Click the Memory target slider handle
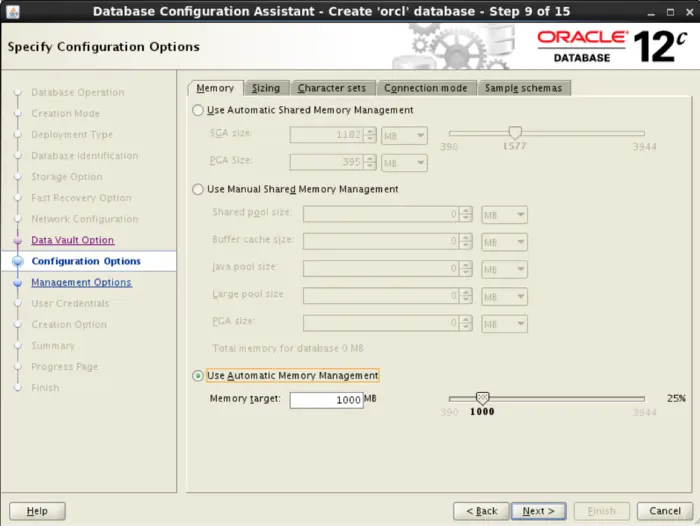The width and height of the screenshot is (700, 526). tap(482, 398)
